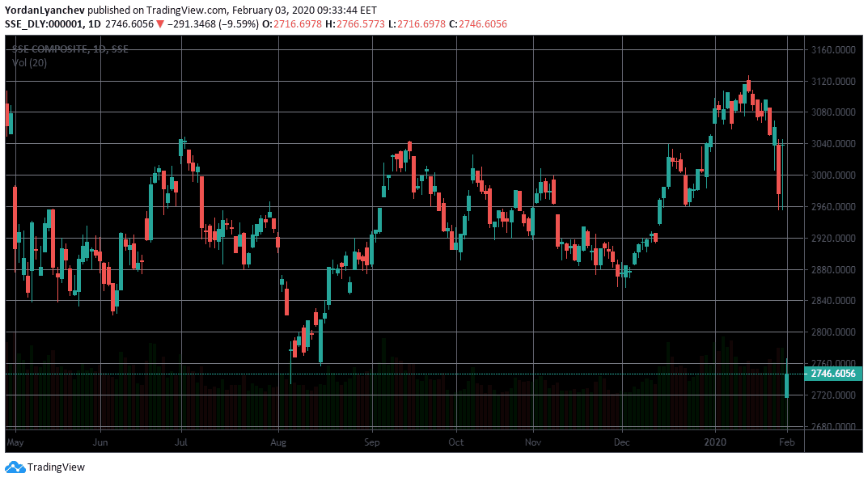Click the Jul label on time axis

pos(181,442)
